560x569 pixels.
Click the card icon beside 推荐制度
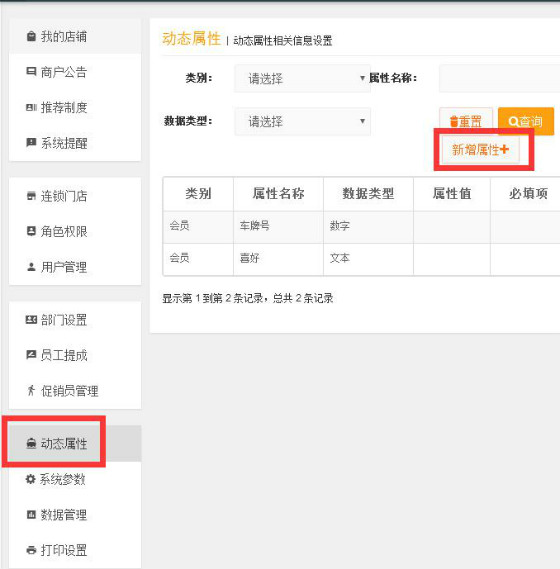pos(31,107)
